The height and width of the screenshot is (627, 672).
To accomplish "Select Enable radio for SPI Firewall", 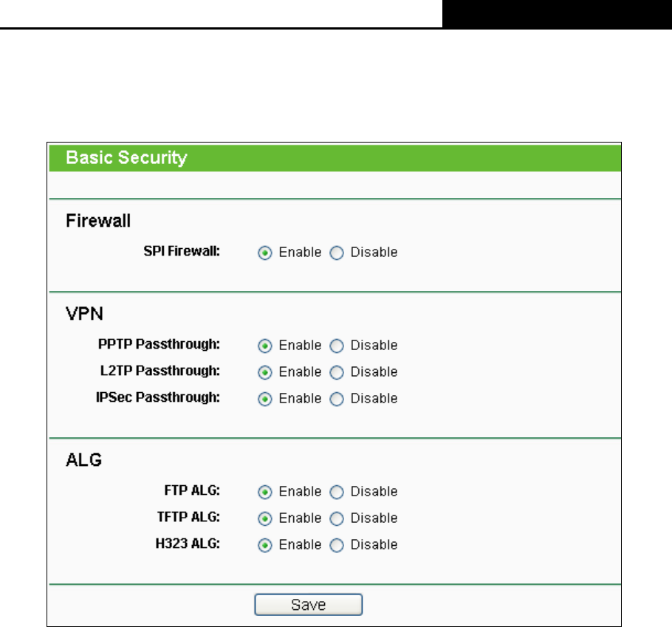I will click(x=264, y=253).
